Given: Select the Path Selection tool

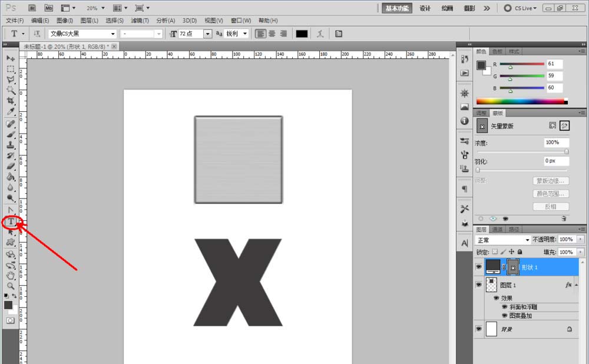Looking at the screenshot, I should coord(11,232).
